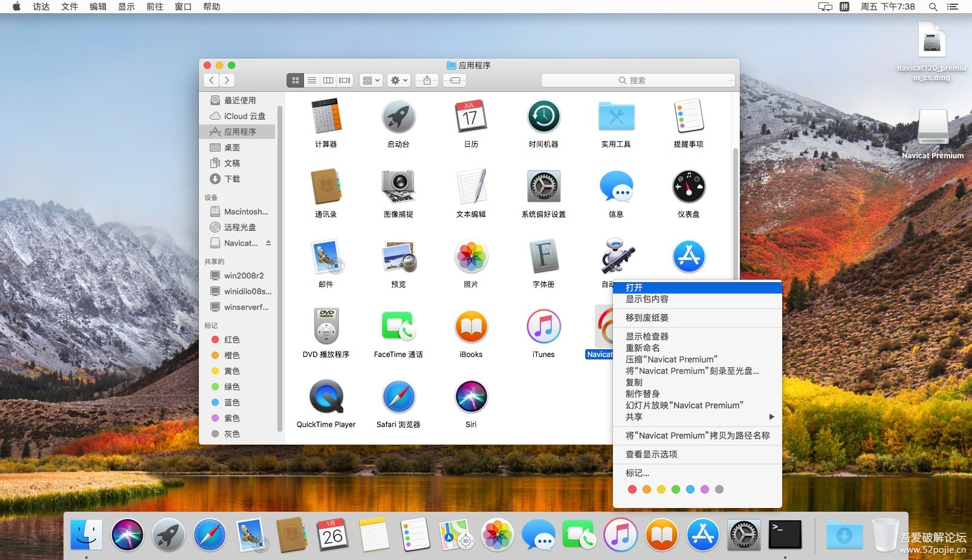Select 系统偏好设置 in the Finder window

543,186
